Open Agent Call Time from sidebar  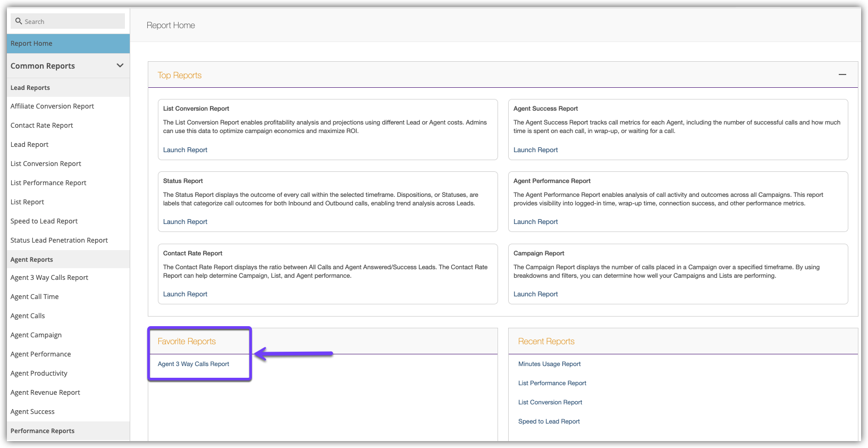click(35, 297)
